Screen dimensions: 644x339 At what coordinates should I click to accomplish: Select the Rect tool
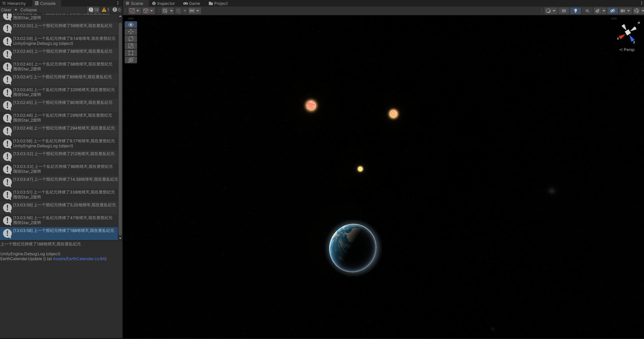(x=131, y=53)
